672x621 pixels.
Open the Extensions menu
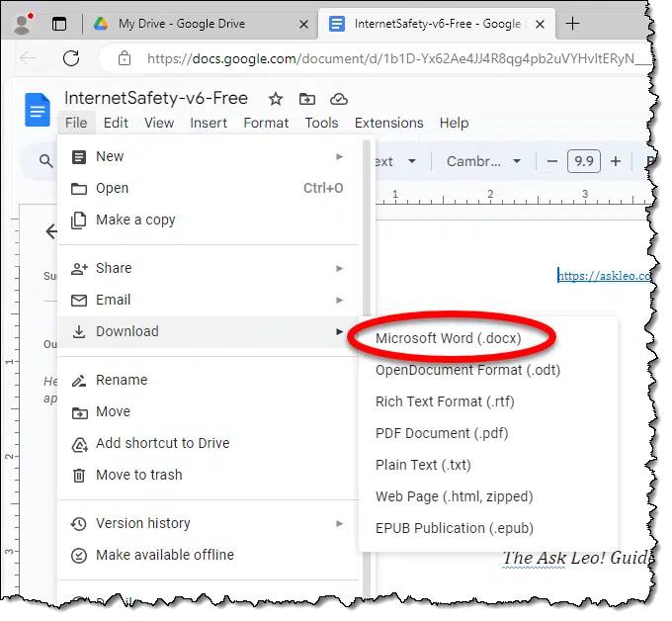[x=388, y=123]
